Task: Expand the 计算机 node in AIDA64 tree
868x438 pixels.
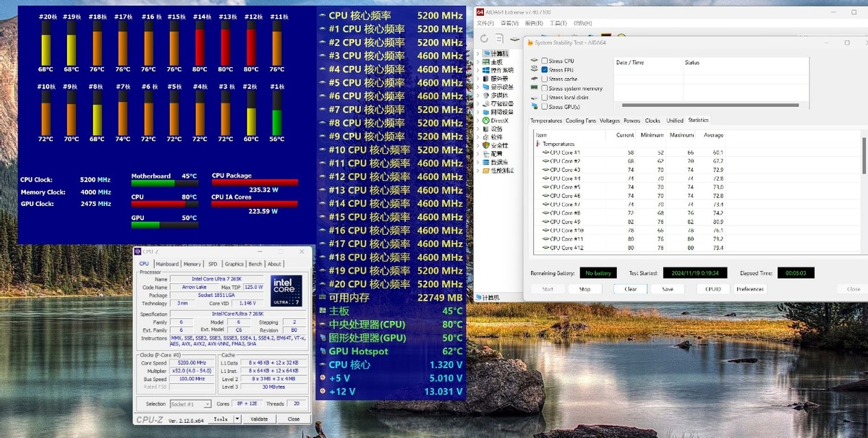Action: 479,53
